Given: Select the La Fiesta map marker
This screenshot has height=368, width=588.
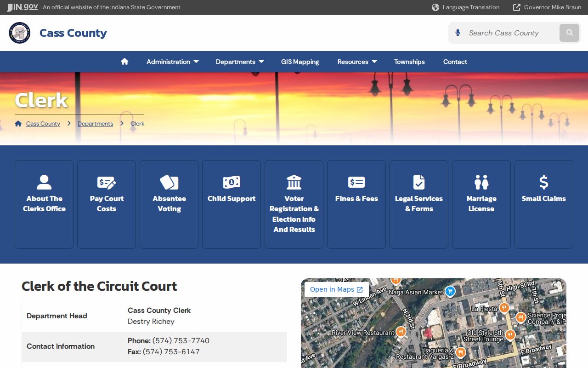Looking at the screenshot, I should click(504, 308).
